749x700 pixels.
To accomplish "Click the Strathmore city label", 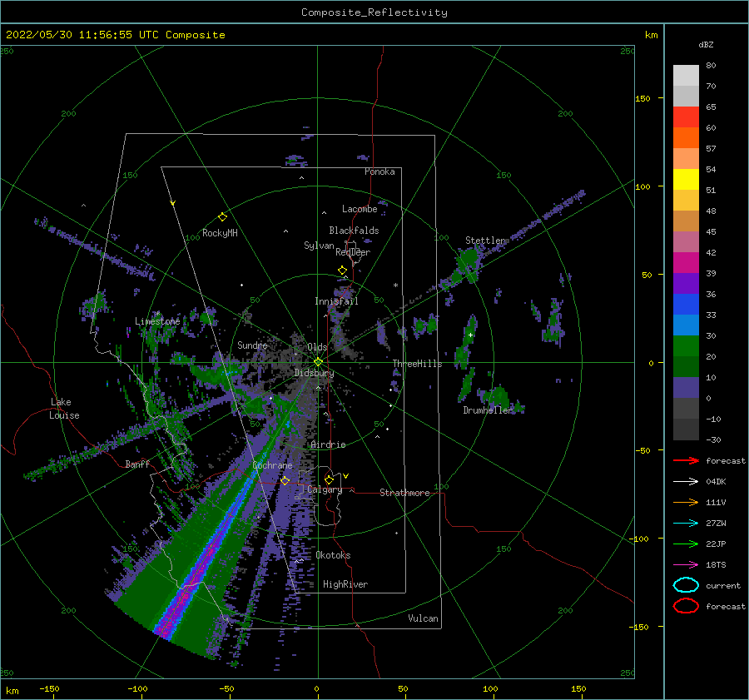I will click(404, 493).
